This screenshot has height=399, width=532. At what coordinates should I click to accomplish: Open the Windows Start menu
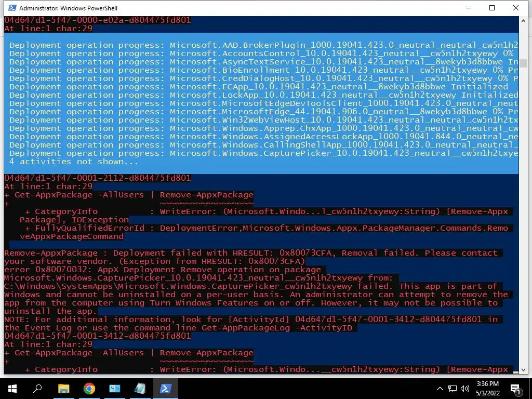[x=12, y=389]
